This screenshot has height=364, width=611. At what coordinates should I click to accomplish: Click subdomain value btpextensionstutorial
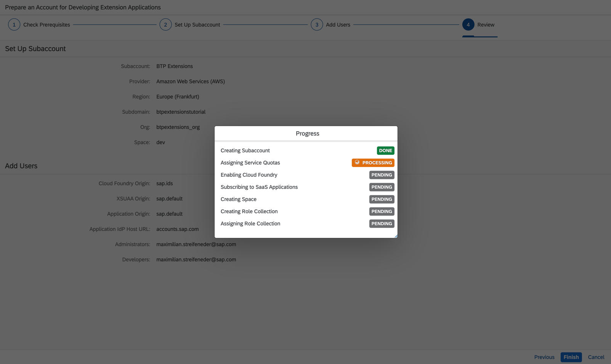(x=181, y=112)
